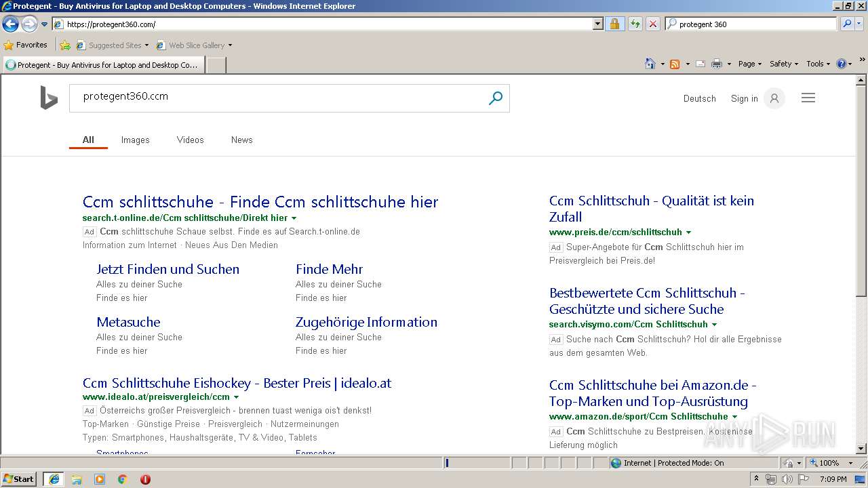Expand www.preis.de URL dropdown arrow

tap(688, 232)
